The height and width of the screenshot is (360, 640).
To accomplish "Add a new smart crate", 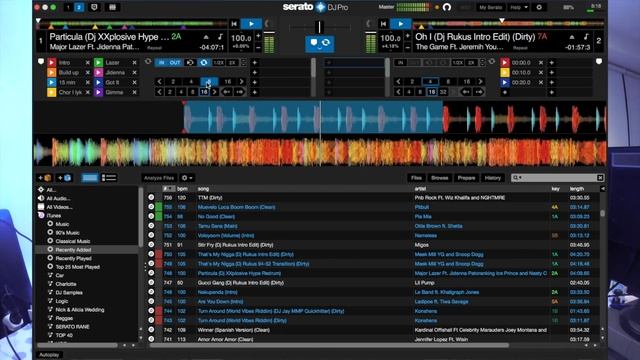I will 64,178.
